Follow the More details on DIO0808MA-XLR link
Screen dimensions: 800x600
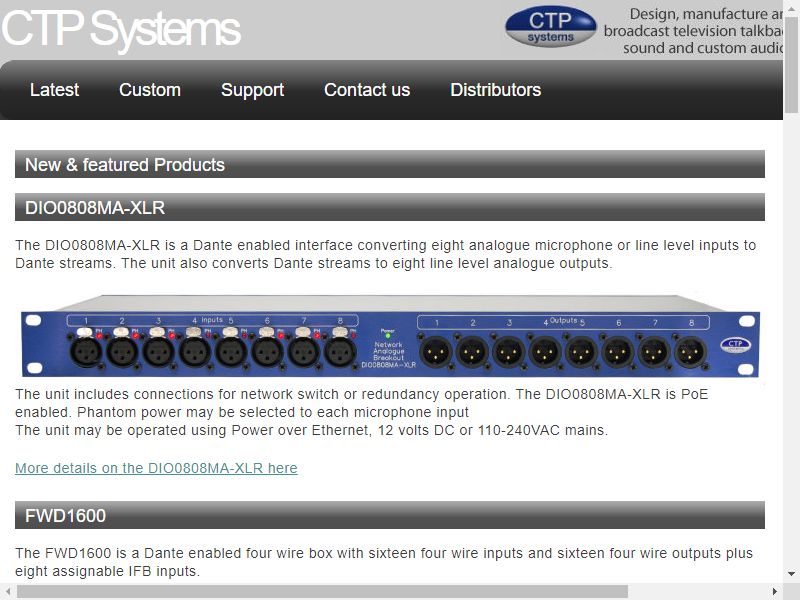pyautogui.click(x=156, y=468)
